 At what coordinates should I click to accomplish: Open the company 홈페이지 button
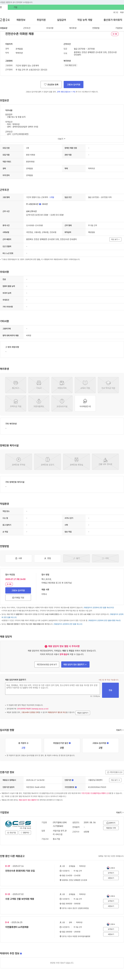point(111,823)
